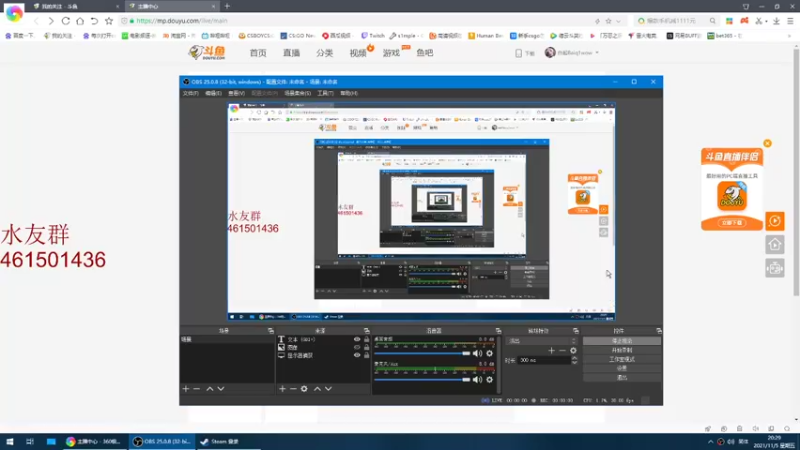The height and width of the screenshot is (450, 800).
Task: Toggle visibility of the display capture source
Action: [357, 355]
